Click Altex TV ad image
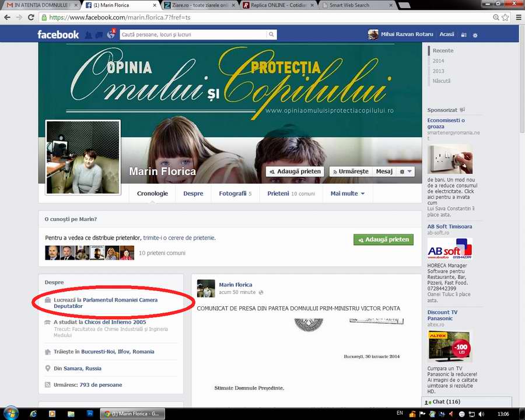 (450, 346)
